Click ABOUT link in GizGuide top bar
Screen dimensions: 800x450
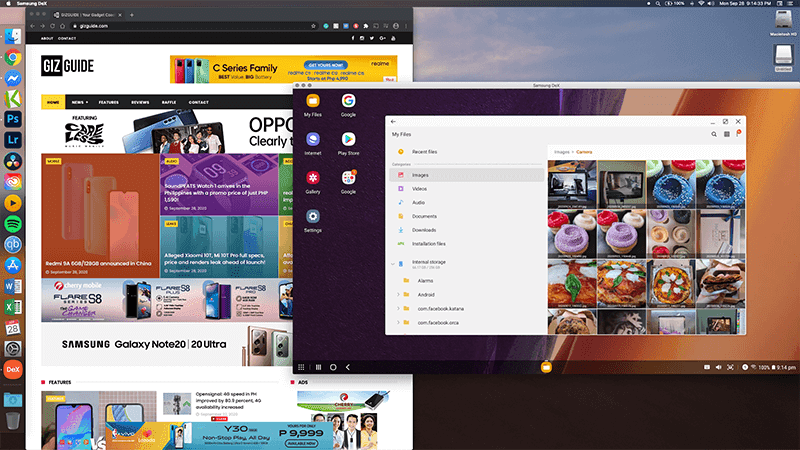coord(47,38)
